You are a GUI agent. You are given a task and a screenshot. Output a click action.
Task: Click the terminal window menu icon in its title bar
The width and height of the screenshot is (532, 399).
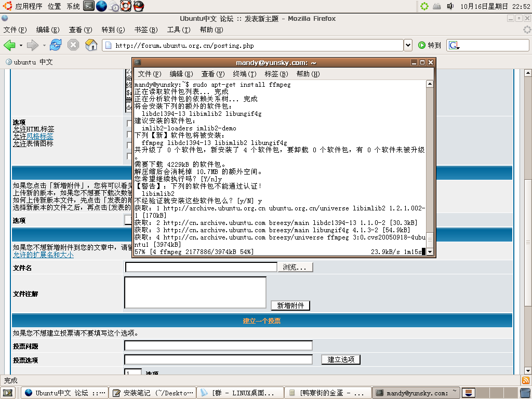click(x=137, y=62)
